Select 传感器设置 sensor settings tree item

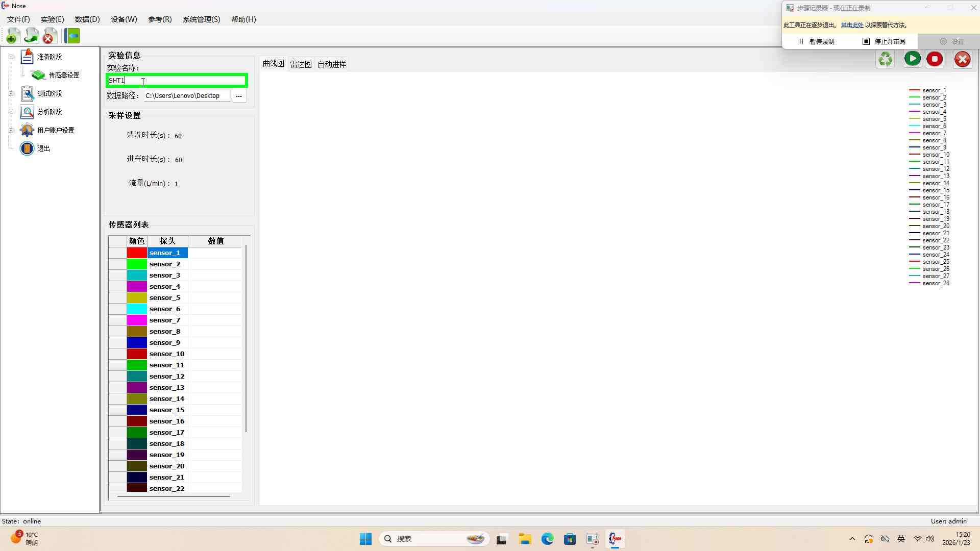pyautogui.click(x=64, y=75)
